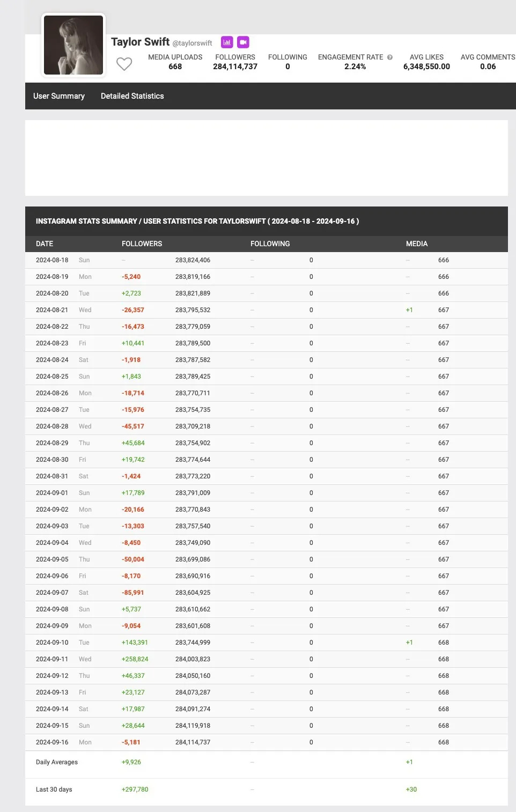Open the @taylorswift handle link

(193, 43)
